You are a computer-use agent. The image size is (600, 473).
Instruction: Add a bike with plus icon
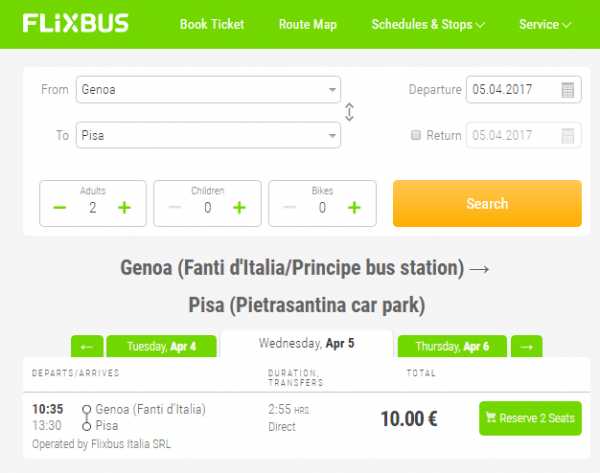click(x=354, y=208)
